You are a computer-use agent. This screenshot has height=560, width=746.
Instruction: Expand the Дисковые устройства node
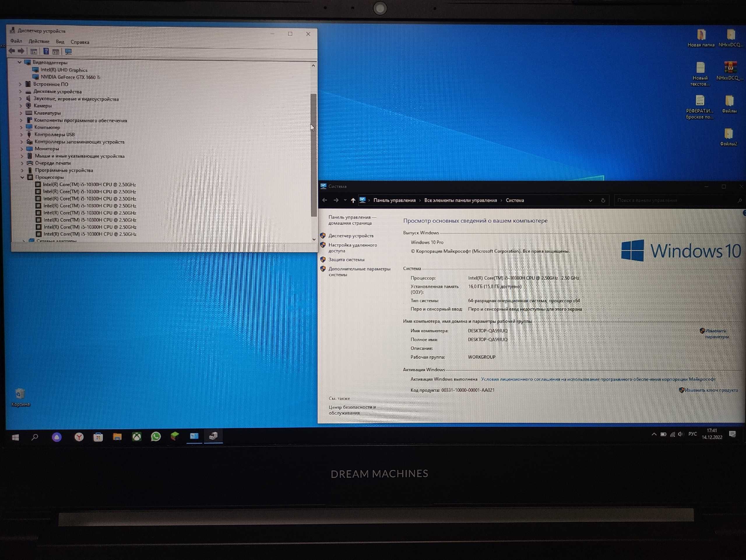point(20,91)
